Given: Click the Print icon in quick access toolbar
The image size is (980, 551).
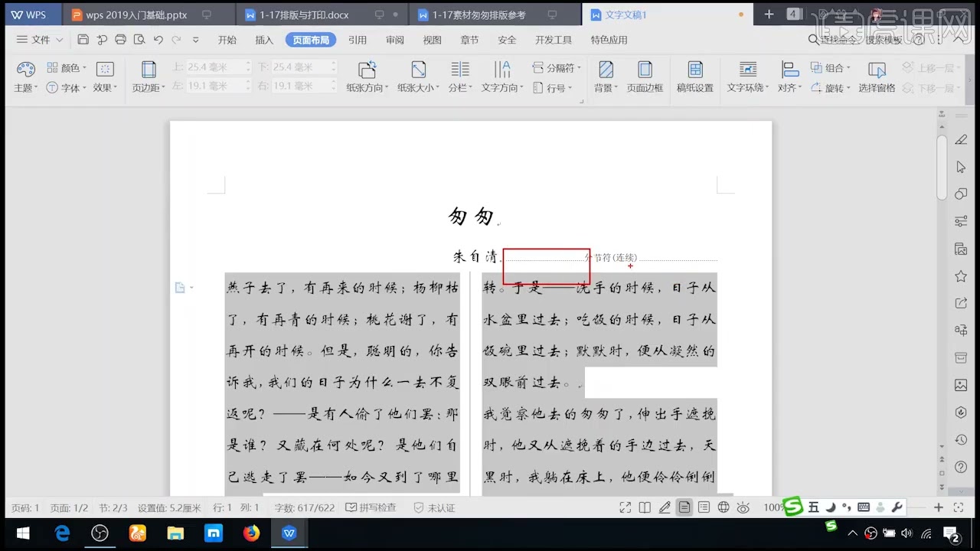Looking at the screenshot, I should [x=120, y=40].
